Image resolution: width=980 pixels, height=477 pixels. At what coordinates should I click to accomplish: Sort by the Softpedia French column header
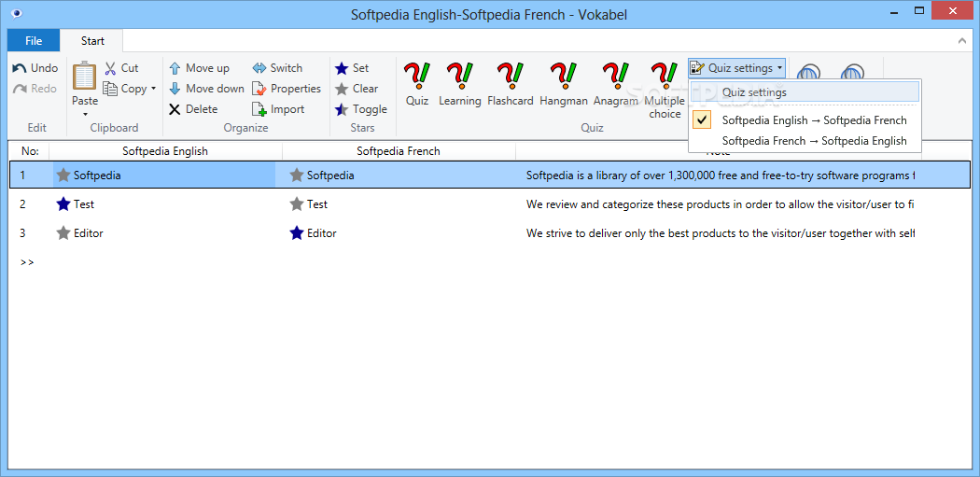click(x=399, y=150)
